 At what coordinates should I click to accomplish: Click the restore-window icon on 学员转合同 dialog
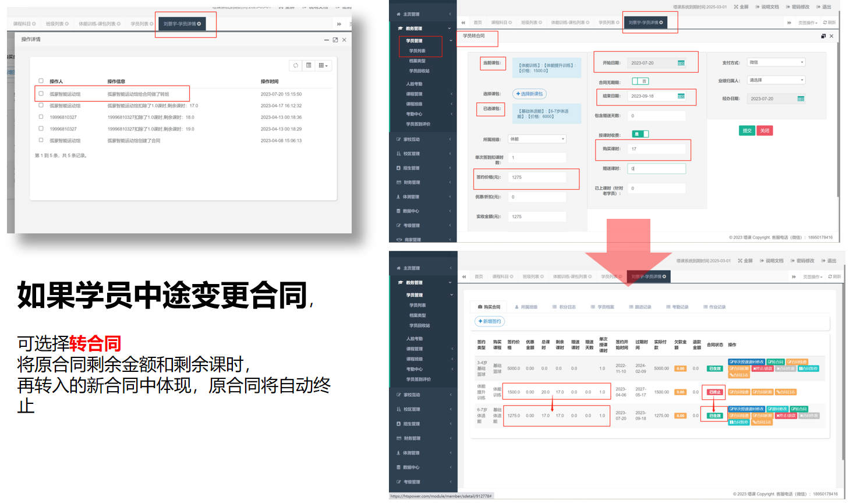823,36
